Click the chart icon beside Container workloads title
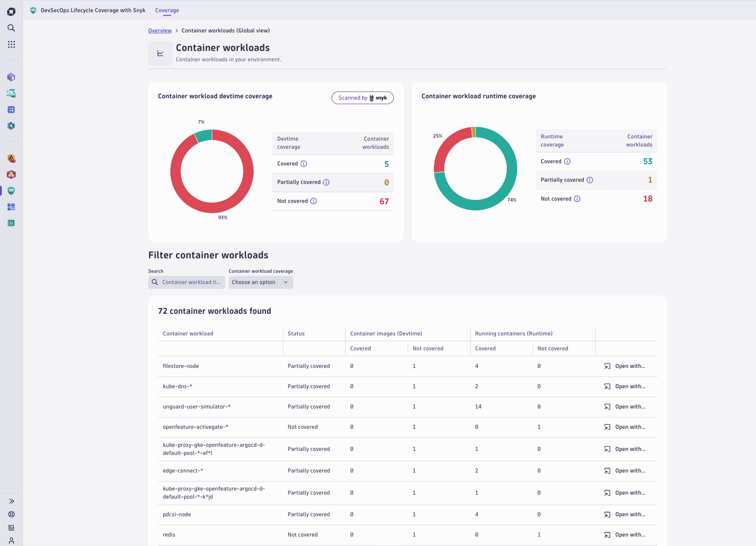This screenshot has height=546, width=756. (160, 53)
